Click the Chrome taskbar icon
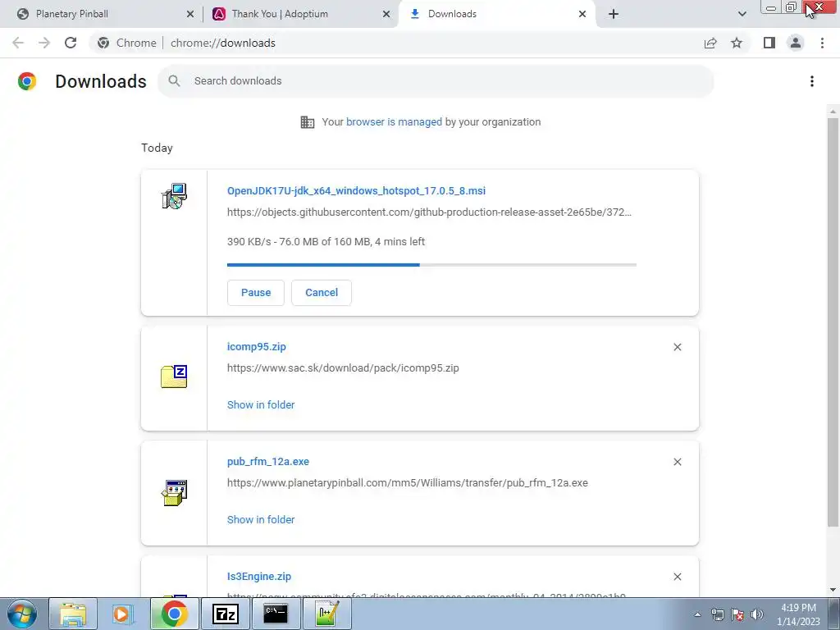 point(174,614)
